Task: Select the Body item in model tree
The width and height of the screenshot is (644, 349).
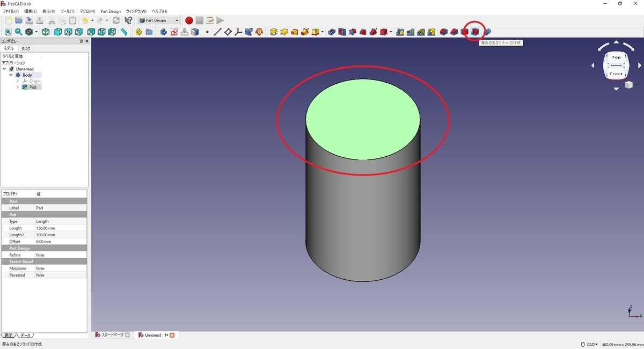Action: [x=27, y=75]
